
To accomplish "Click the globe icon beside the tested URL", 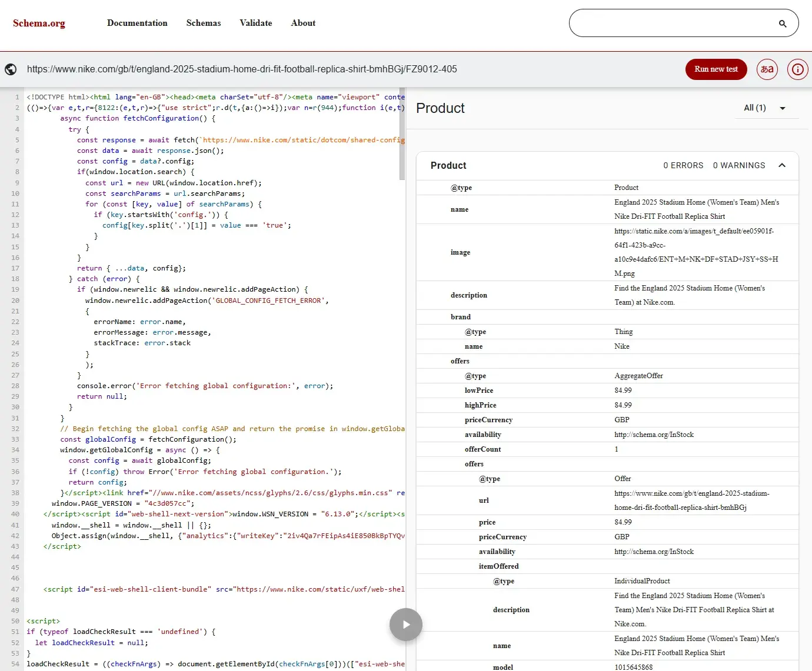I will click(11, 69).
